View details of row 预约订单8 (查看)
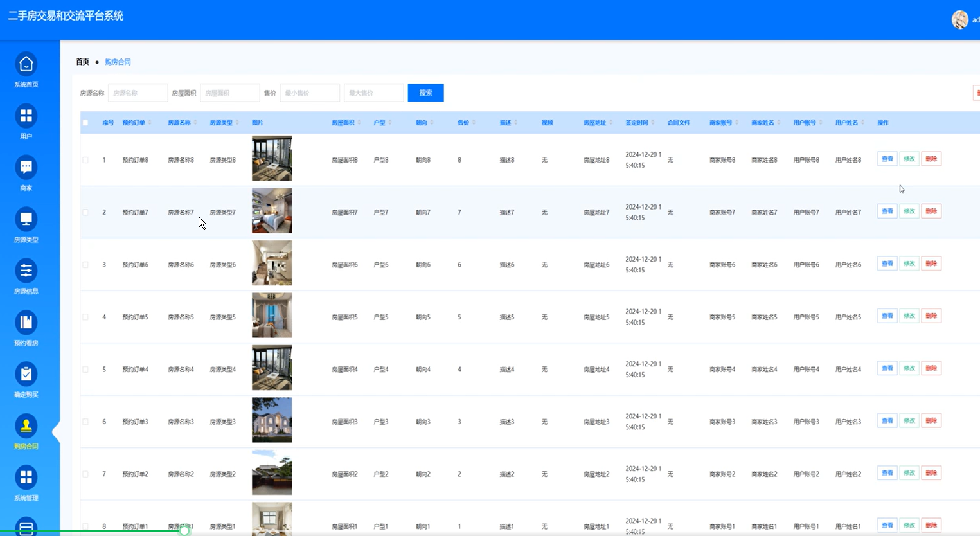The height and width of the screenshot is (536, 980). 887,159
